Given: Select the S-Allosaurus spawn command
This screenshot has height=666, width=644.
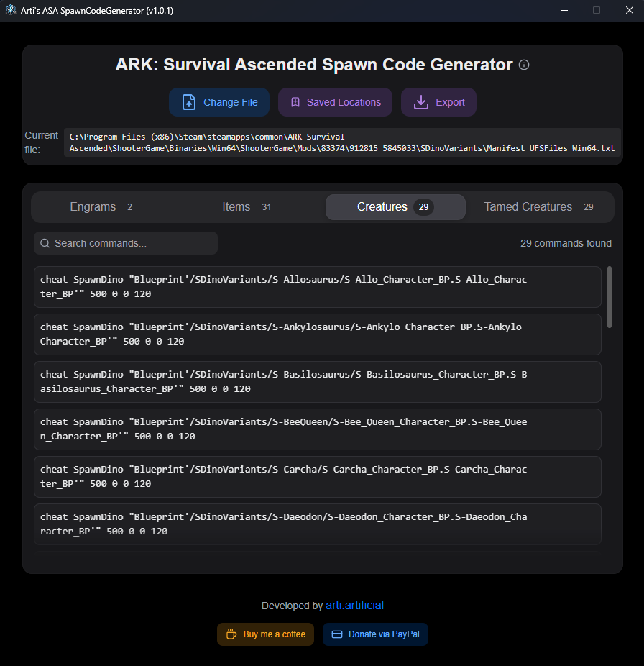Looking at the screenshot, I should click(x=317, y=287).
